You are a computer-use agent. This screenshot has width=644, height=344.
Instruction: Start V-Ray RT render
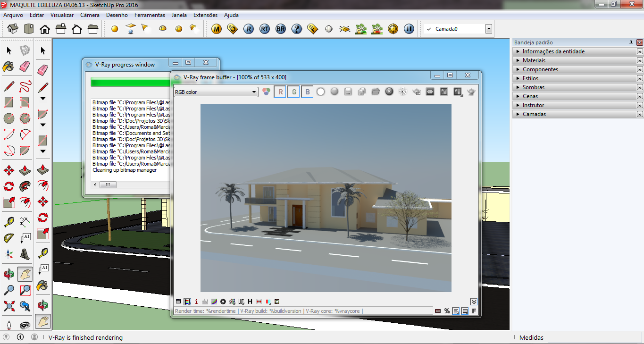click(265, 29)
